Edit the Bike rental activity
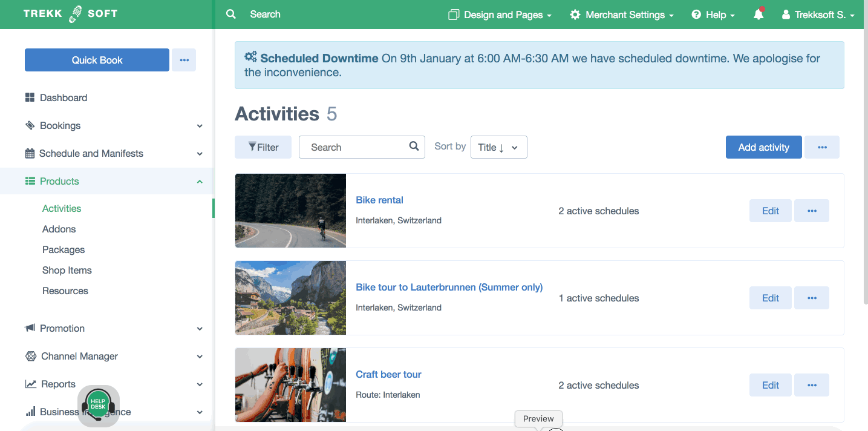Image resolution: width=868 pixels, height=431 pixels. (x=771, y=211)
